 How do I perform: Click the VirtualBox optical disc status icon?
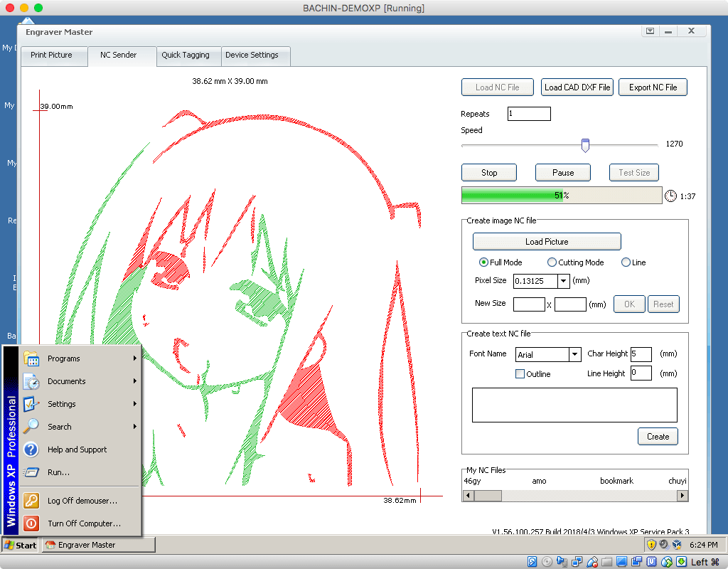pos(547,562)
